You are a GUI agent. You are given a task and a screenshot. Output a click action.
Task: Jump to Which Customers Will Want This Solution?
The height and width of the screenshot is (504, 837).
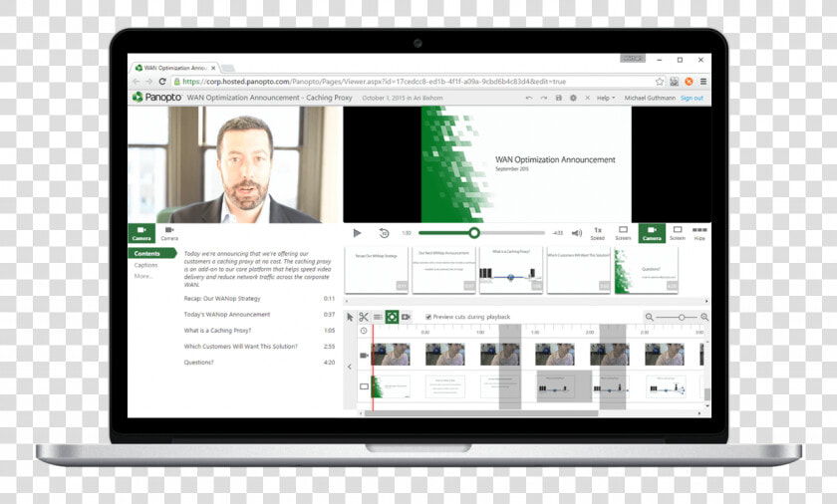click(x=259, y=347)
